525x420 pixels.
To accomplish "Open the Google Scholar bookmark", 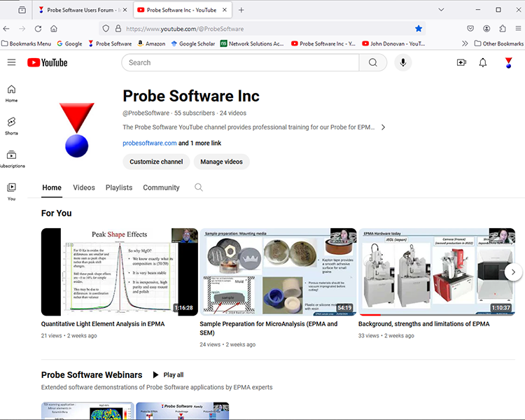I will pyautogui.click(x=193, y=43).
